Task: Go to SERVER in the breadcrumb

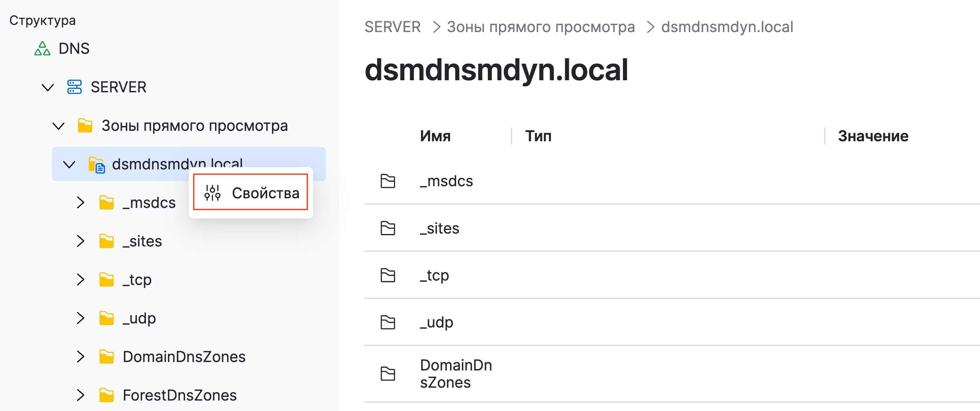Action: (x=392, y=27)
